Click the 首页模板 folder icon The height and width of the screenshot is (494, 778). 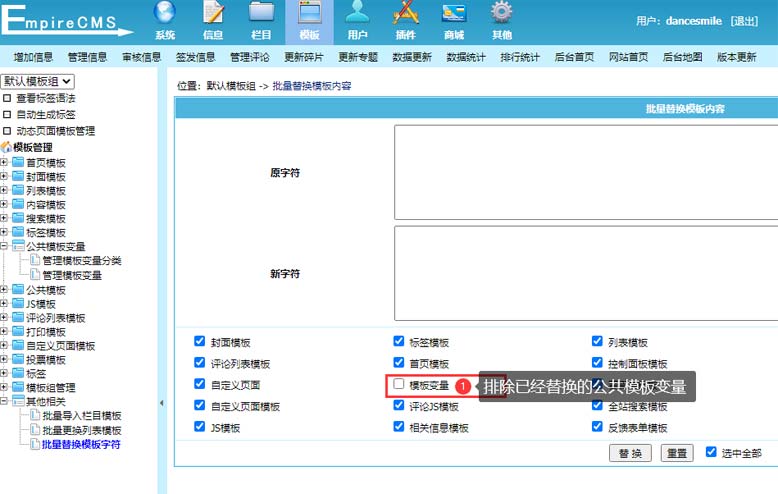[18, 162]
